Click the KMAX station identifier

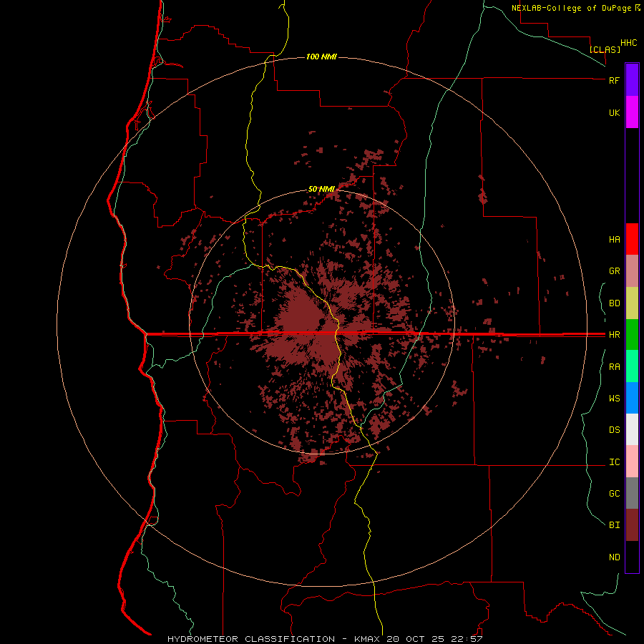367,639
